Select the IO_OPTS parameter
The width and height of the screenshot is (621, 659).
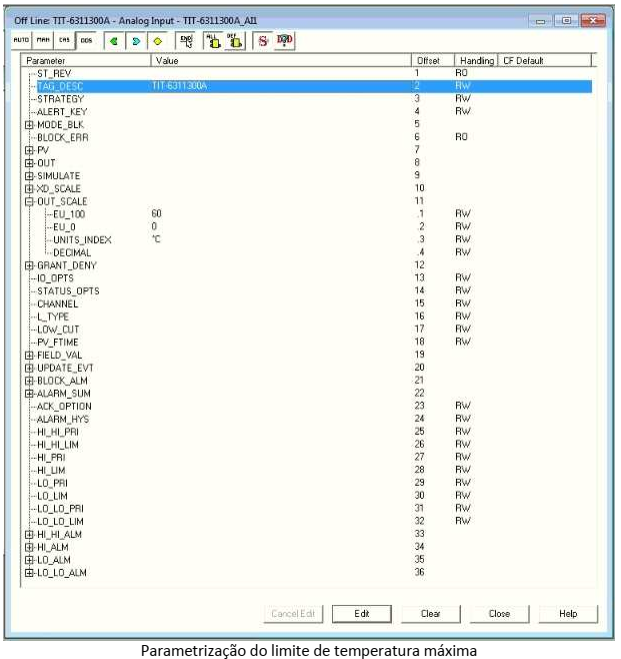point(55,278)
